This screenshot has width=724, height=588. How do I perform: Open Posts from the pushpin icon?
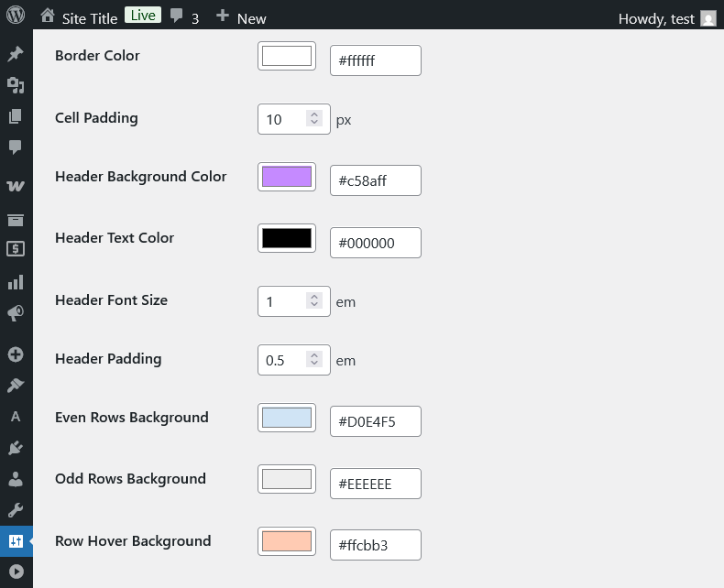[16, 54]
